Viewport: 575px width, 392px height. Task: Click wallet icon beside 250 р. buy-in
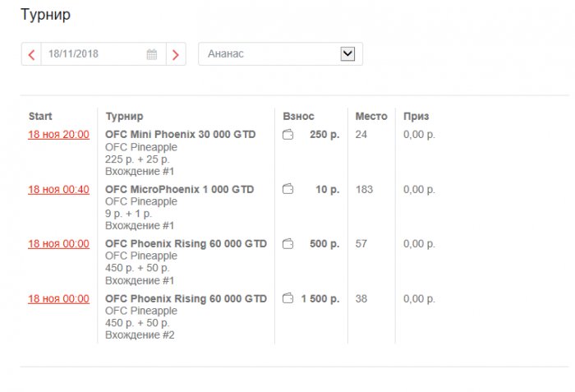pyautogui.click(x=288, y=135)
